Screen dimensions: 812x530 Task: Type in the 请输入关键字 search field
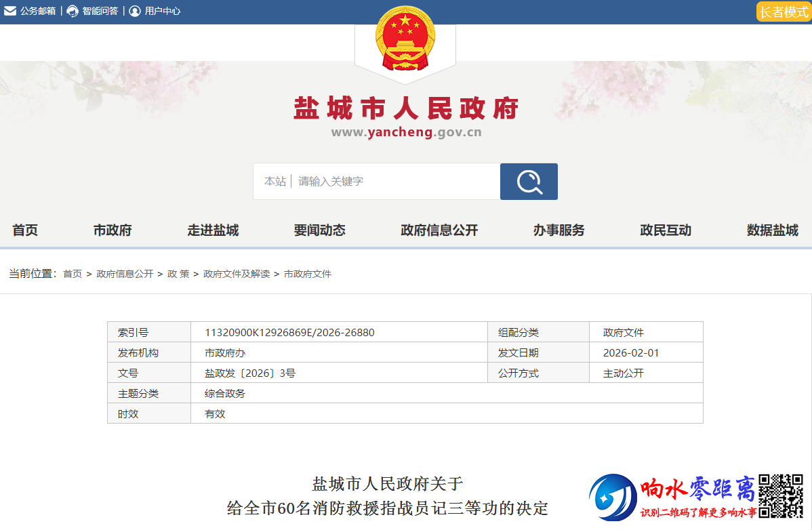[x=393, y=182]
